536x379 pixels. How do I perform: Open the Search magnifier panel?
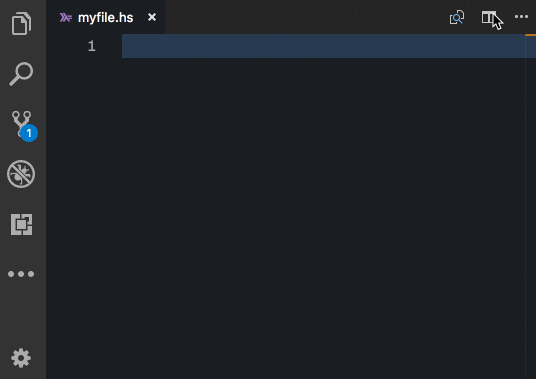coord(21,73)
